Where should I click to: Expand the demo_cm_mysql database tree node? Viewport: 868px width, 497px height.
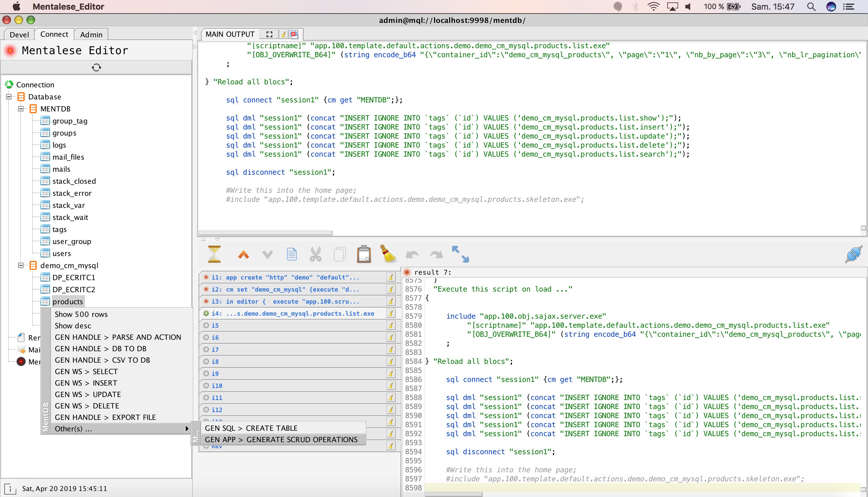point(21,265)
